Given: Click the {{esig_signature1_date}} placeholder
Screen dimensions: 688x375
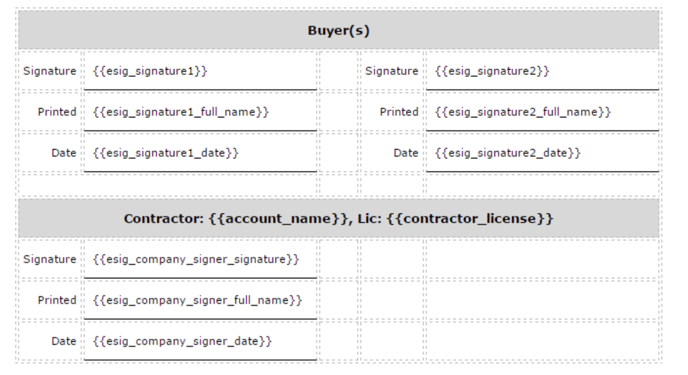Looking at the screenshot, I should 166,153.
